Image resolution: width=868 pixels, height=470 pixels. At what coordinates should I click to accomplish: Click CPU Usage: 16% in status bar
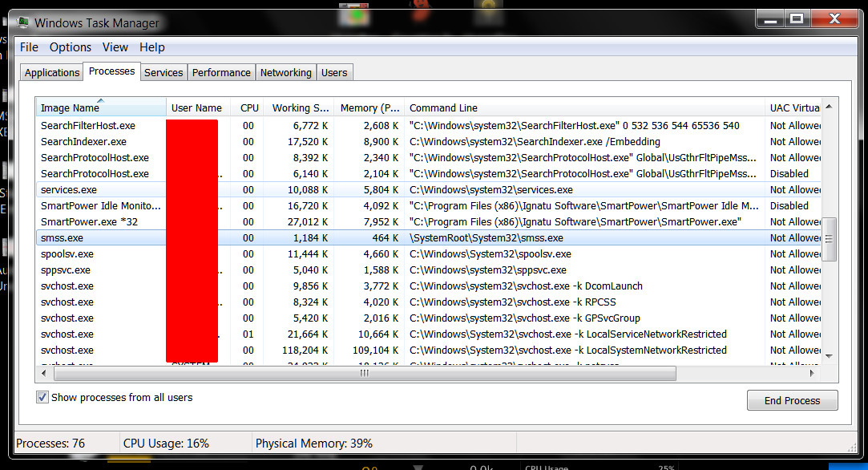click(166, 444)
